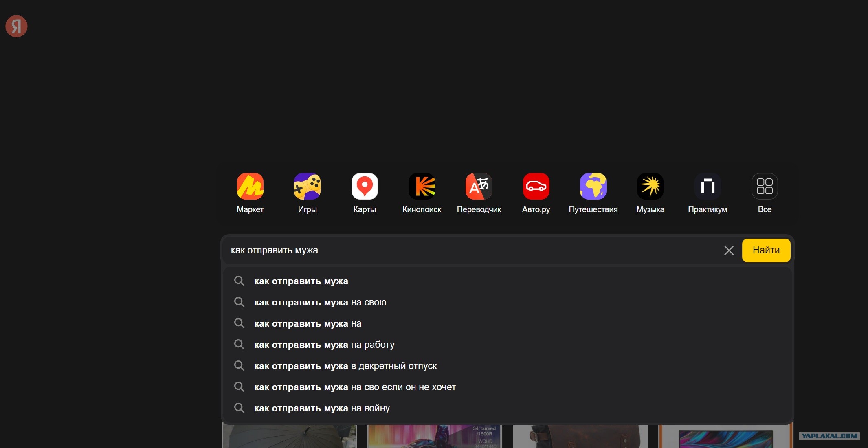Open Авто.ру car service
The image size is (868, 448).
(536, 193)
